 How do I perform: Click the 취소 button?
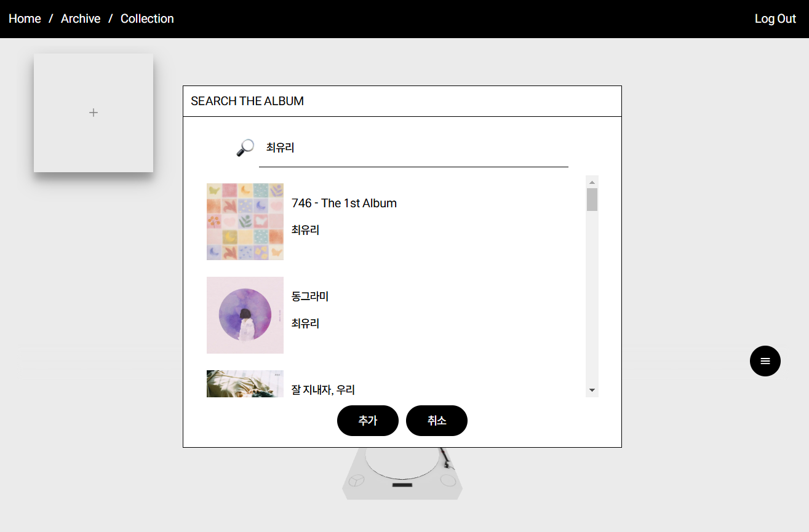(x=437, y=421)
